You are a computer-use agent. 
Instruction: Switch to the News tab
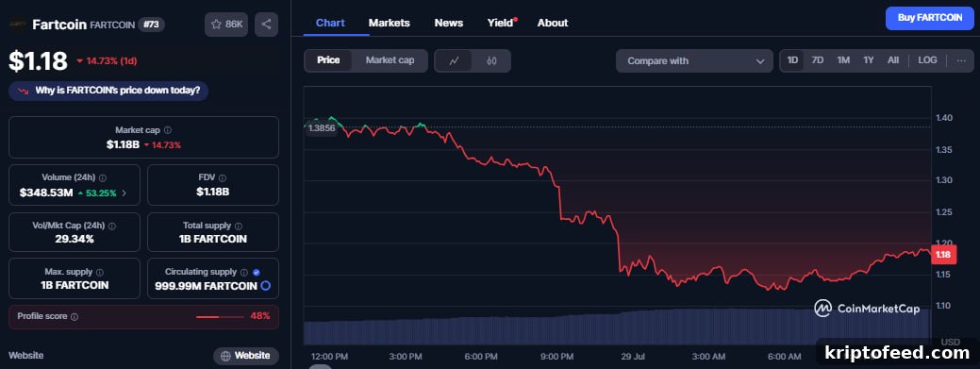pos(449,24)
